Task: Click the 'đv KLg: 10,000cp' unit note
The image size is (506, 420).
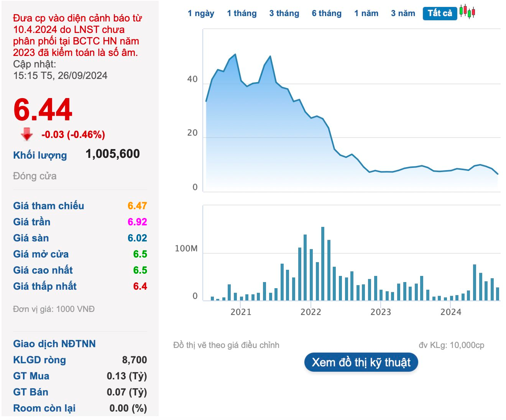Action: [452, 345]
